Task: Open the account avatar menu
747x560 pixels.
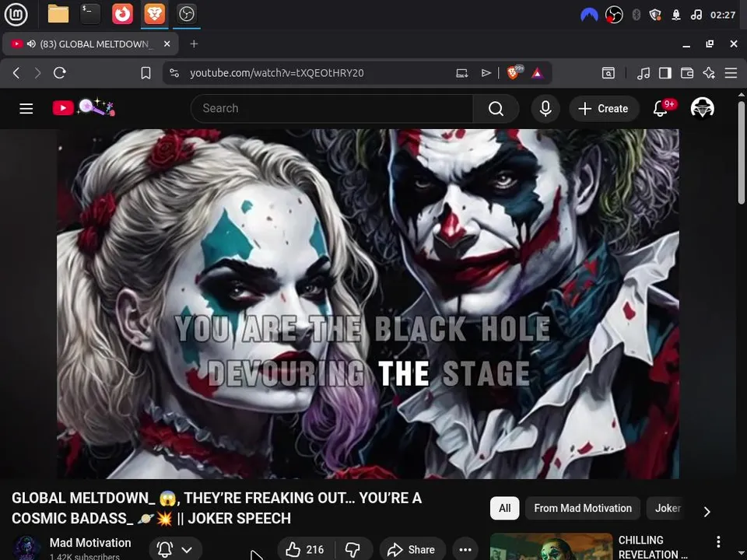Action: (702, 108)
